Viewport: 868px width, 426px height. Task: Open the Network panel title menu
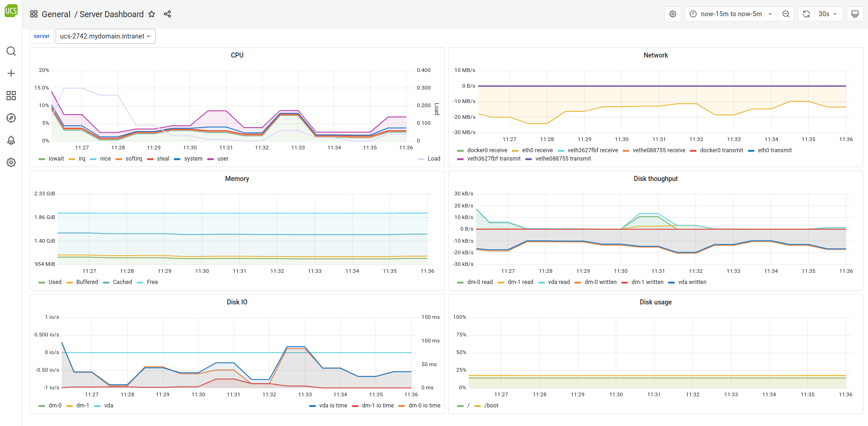coord(656,55)
